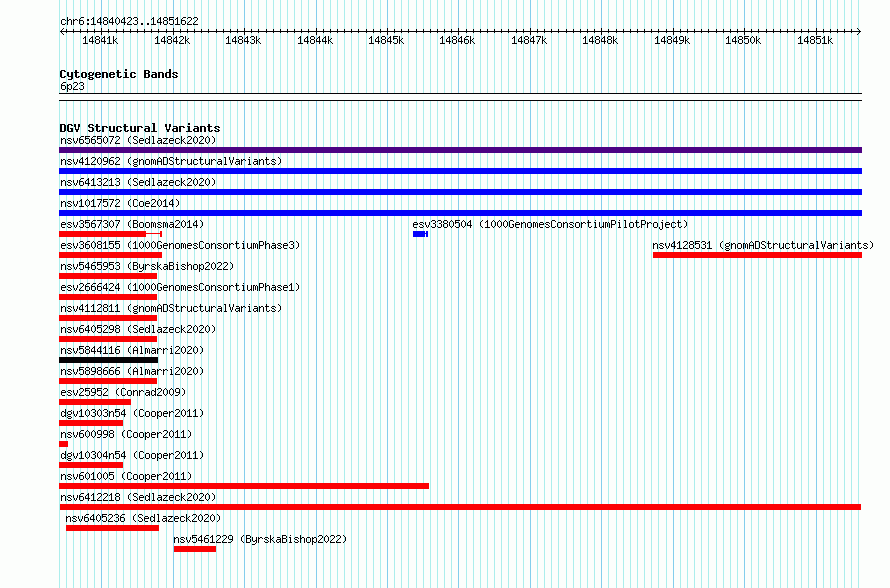
Task: Click the 14841k ruler tick label
Action: coord(100,40)
